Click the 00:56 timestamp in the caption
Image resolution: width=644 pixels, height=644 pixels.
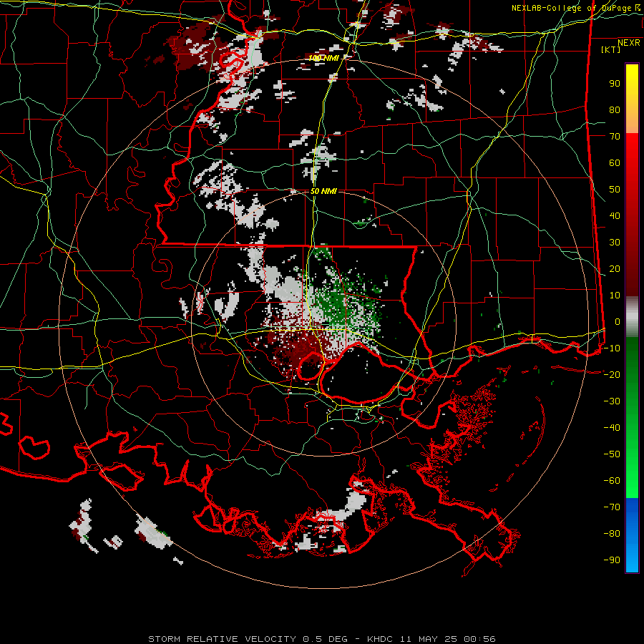click(479, 639)
